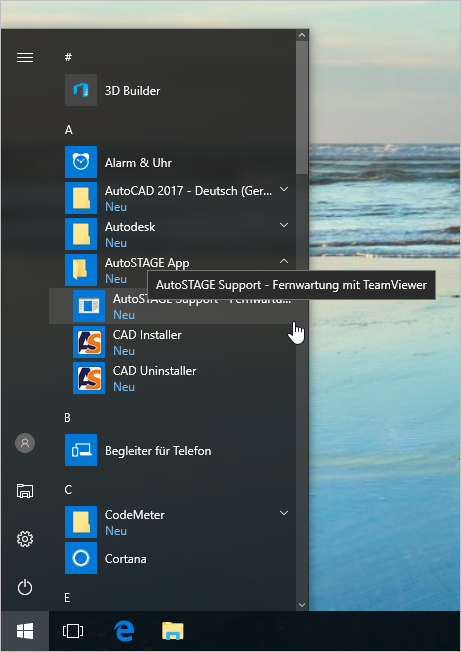The width and height of the screenshot is (461, 652).
Task: Click the 'Cortana' label
Action: [x=126, y=559]
